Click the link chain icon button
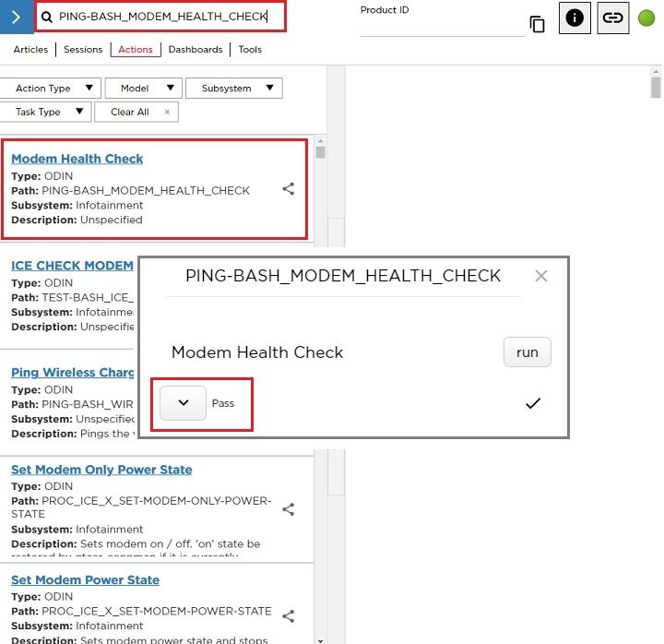The height and width of the screenshot is (644, 664). pyautogui.click(x=612, y=18)
